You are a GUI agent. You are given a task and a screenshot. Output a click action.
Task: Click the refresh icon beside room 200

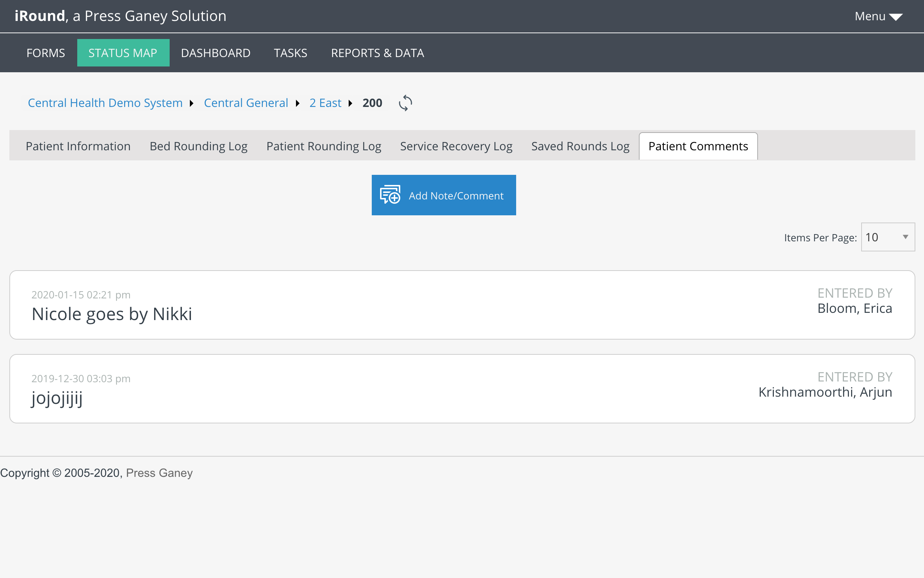[405, 103]
